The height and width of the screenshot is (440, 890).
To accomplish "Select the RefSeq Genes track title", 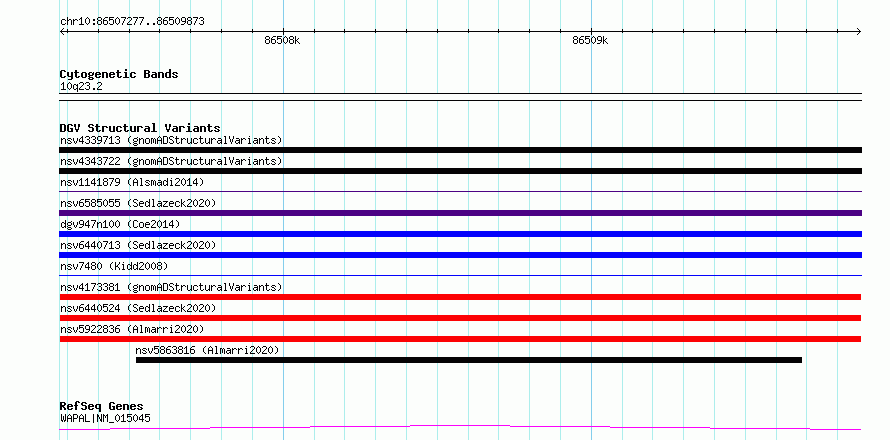I will [x=101, y=407].
